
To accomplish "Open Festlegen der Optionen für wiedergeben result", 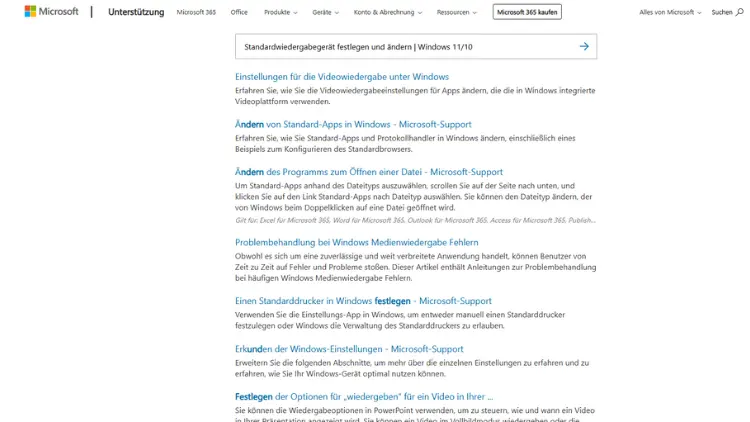I will [x=364, y=397].
